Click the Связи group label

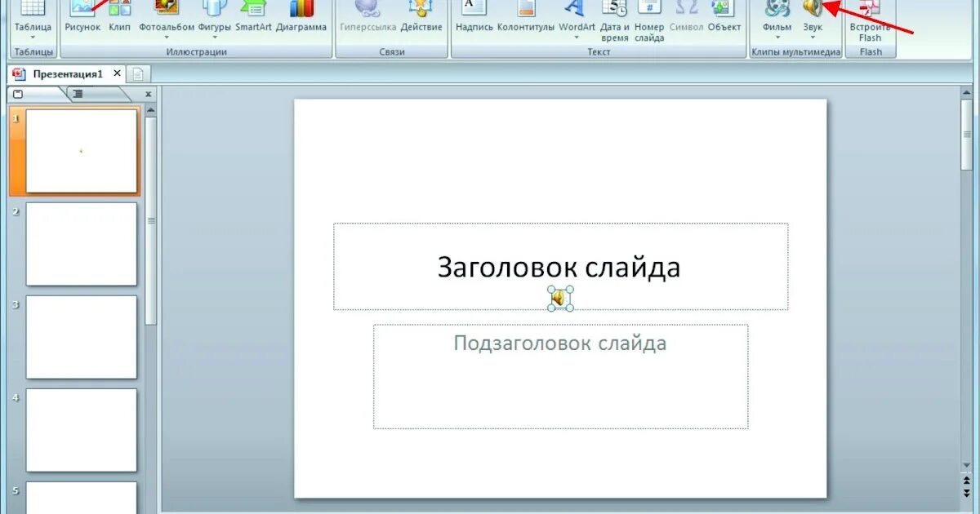tap(392, 52)
